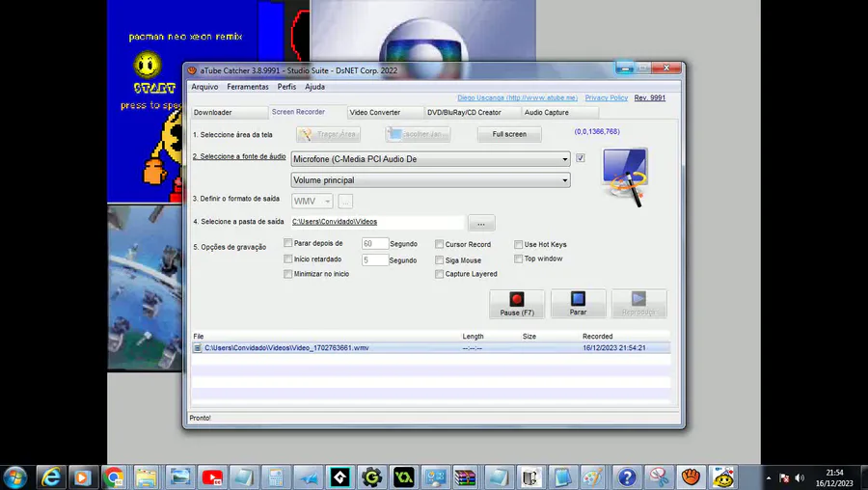Viewport: 868px width, 490px height.
Task: Open the Action Center flag tray icon
Action: 784,477
